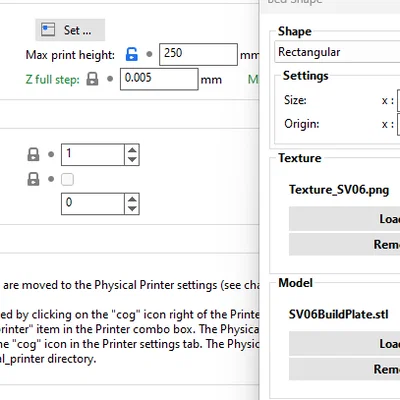This screenshot has width=400, height=400.
Task: Edit the Max print height field showing 250
Action: coord(198,54)
